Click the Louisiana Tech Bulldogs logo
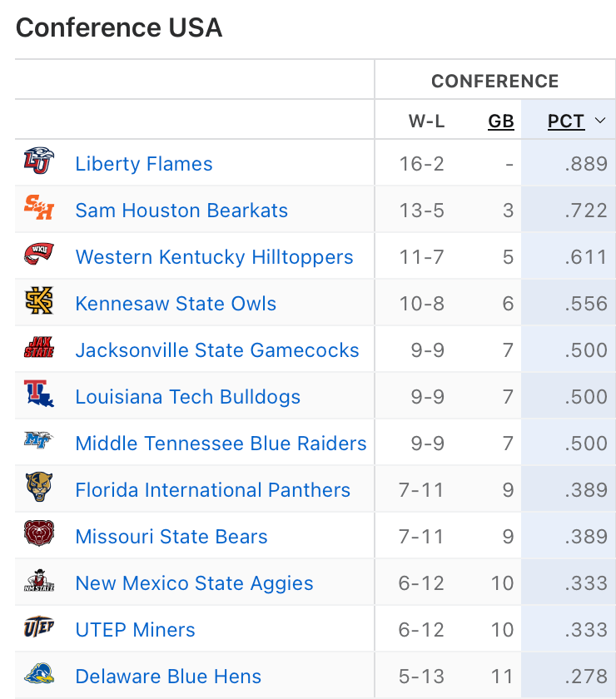 pyautogui.click(x=38, y=394)
